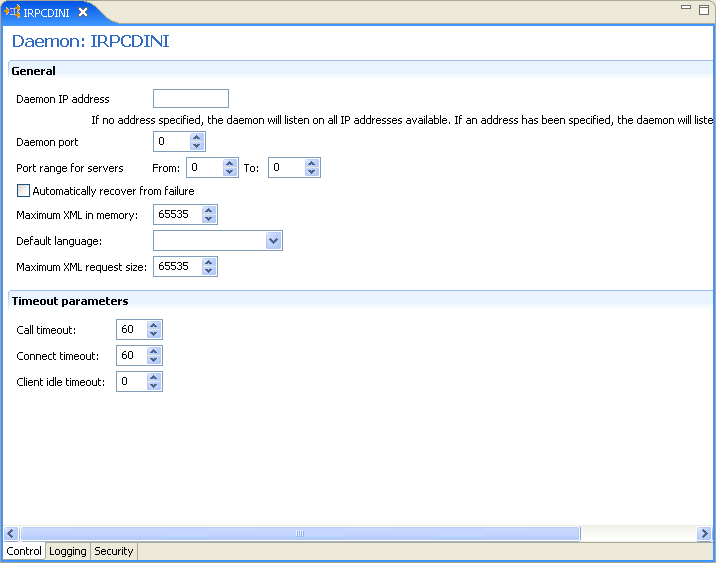
Task: Enable Automatically recover from failure
Action: click(x=23, y=190)
